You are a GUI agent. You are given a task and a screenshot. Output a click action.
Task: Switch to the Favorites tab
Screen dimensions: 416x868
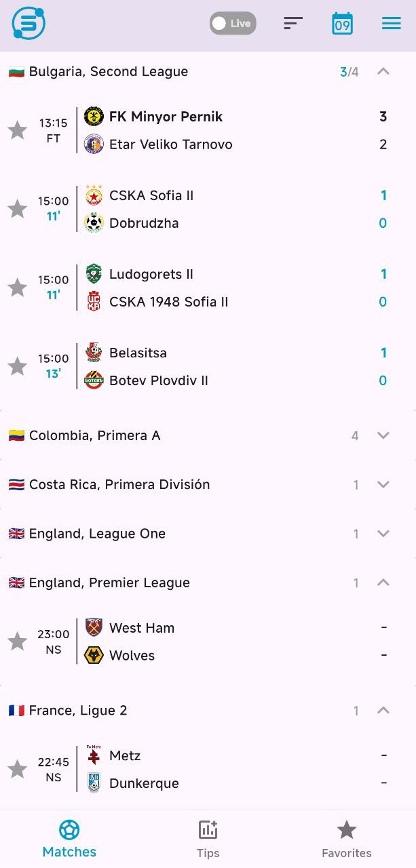pyautogui.click(x=347, y=839)
